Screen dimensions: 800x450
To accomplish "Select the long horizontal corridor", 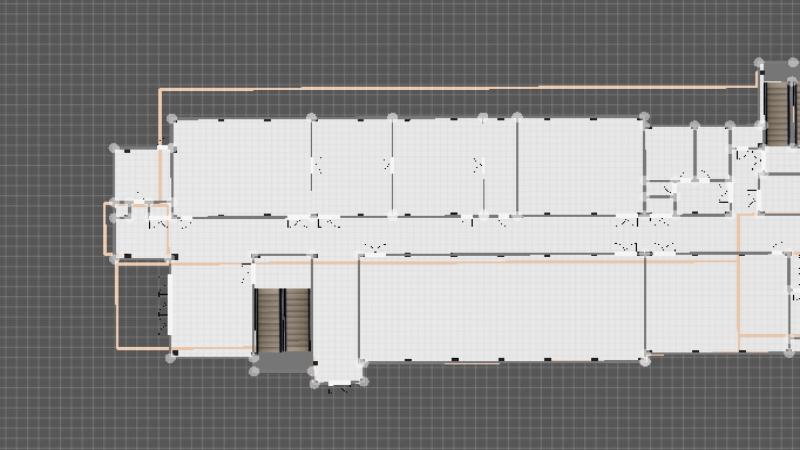I will click(450, 235).
